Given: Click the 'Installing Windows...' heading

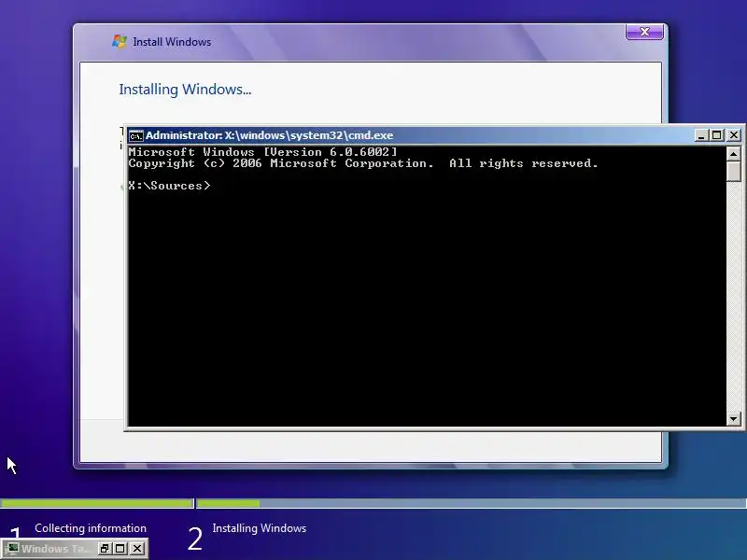Looking at the screenshot, I should coord(185,90).
